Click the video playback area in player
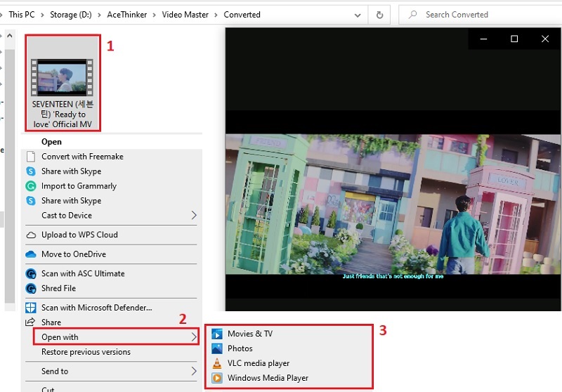This screenshot has width=562, height=392. [393, 204]
